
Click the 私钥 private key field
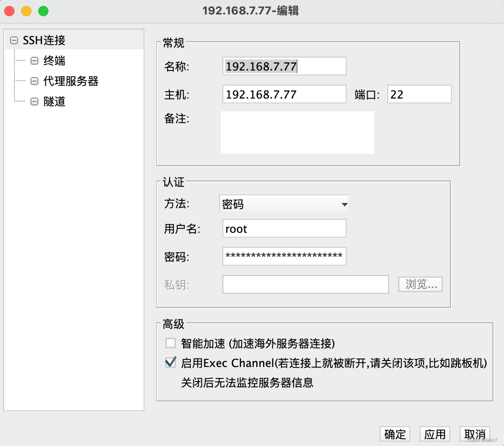[x=306, y=284]
